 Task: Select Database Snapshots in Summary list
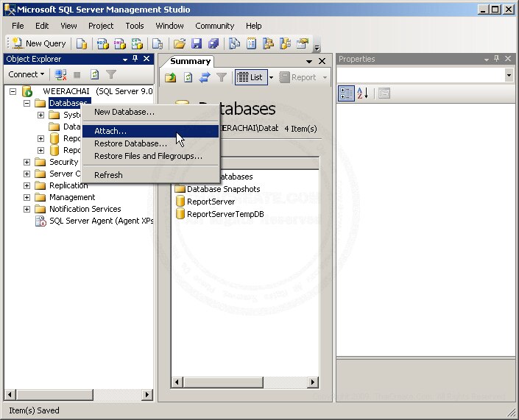coord(223,189)
